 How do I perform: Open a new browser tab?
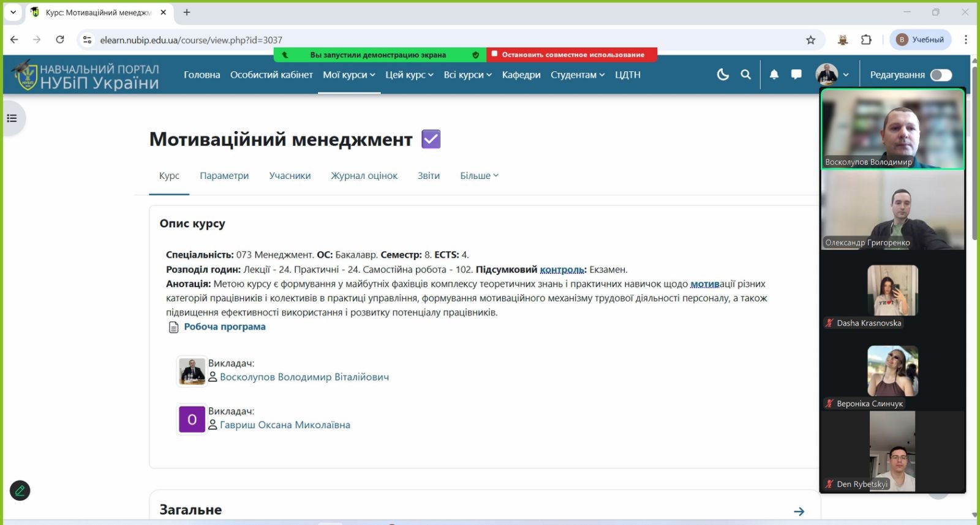click(x=187, y=12)
